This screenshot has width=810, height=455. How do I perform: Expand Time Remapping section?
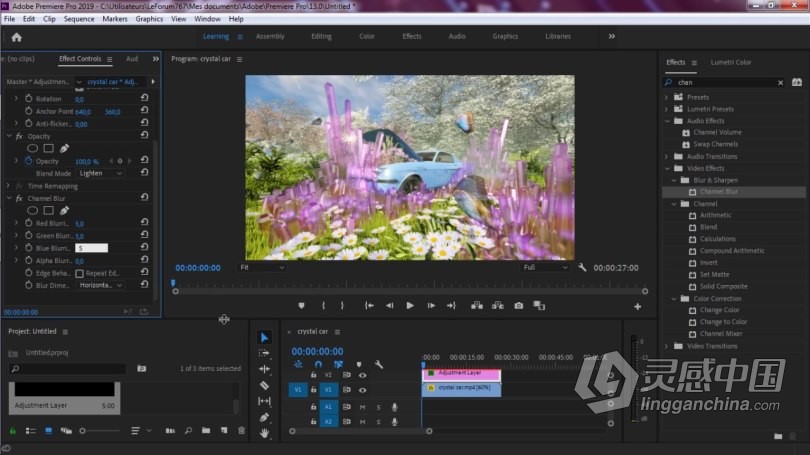(8, 185)
